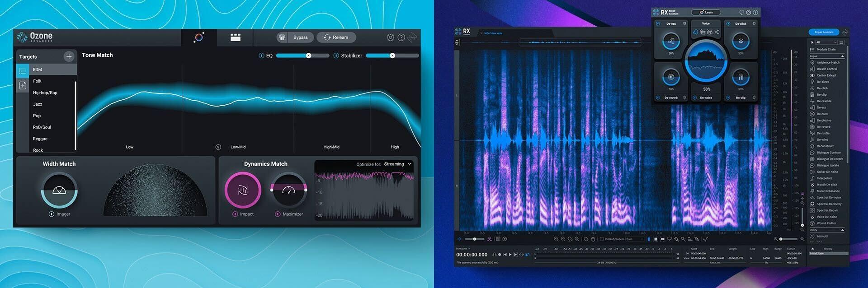
Task: Open Instant process Gain dropdown
Action: click(635, 239)
